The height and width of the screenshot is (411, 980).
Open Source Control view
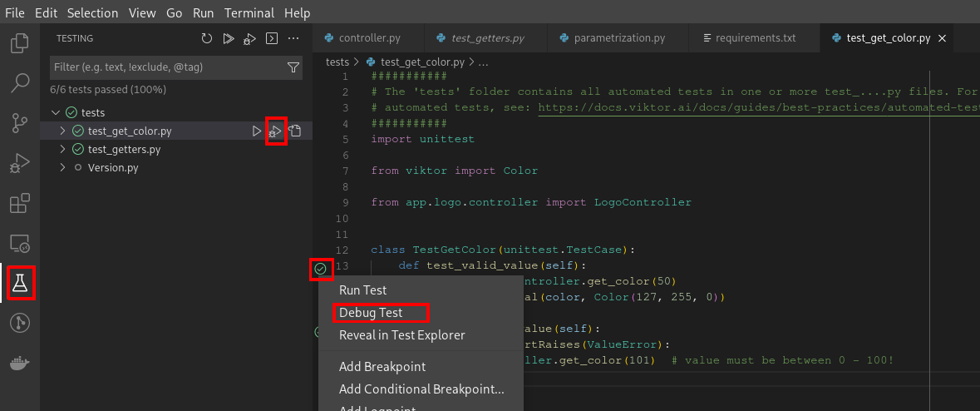[x=20, y=123]
